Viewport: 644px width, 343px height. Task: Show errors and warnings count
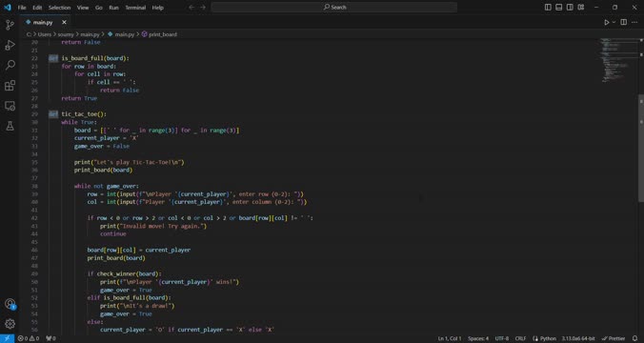click(29, 338)
